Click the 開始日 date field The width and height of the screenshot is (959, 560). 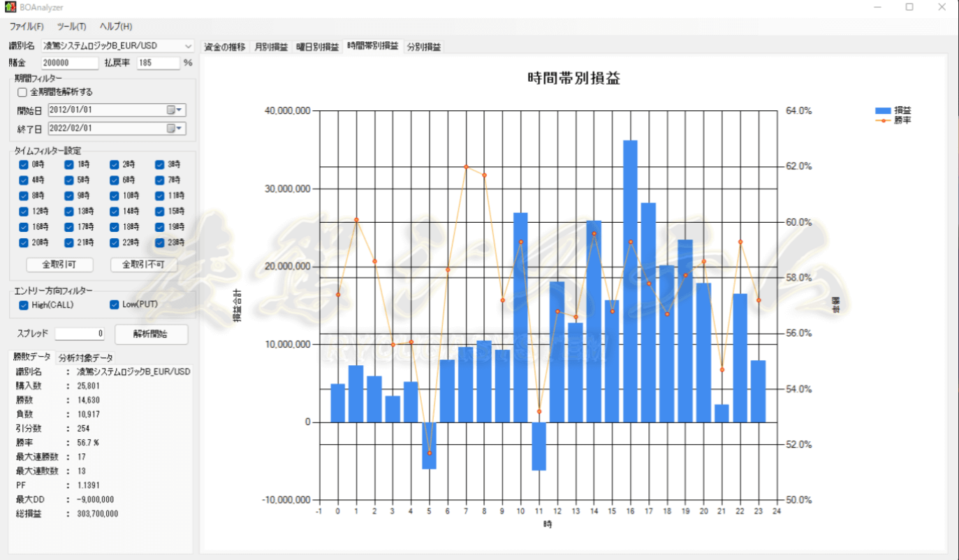(116, 110)
